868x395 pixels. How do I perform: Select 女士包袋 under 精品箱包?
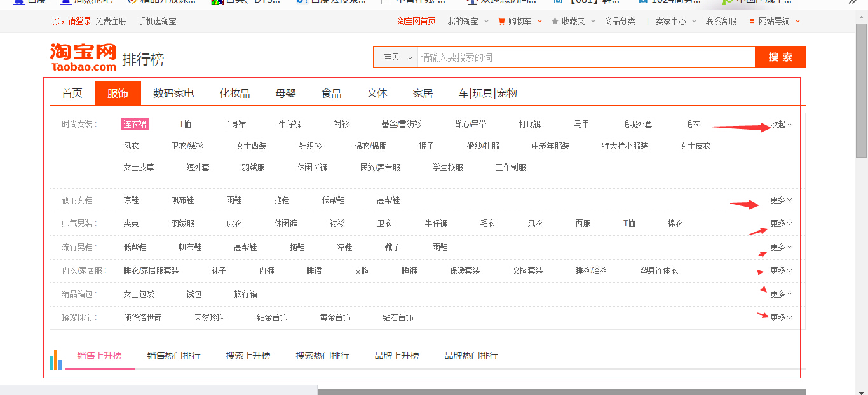(x=139, y=294)
